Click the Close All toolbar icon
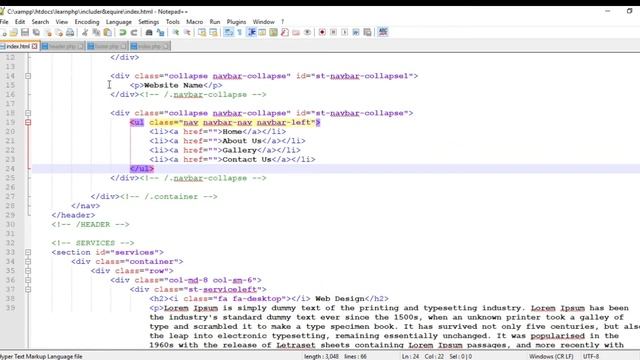Image resolution: width=640 pixels, height=360 pixels. [59, 32]
